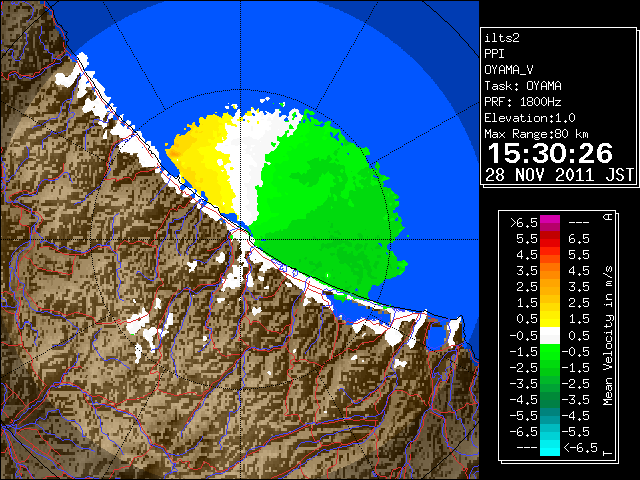Click the magenta swatch atop the velocity color bar

550,220
